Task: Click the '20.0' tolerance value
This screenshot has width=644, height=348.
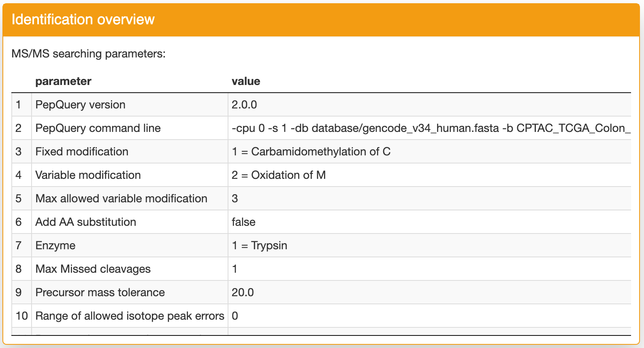Action: (243, 293)
